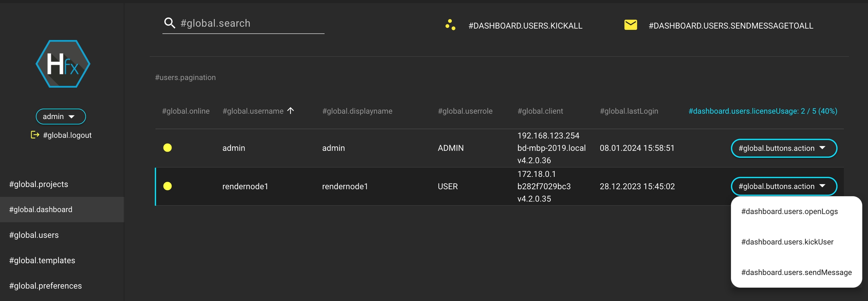Click admin row's yellow online status dot
The image size is (868, 301).
pos(168,148)
